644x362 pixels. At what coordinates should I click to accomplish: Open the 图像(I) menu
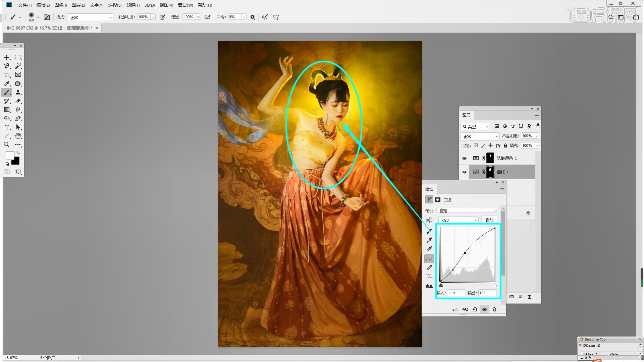(x=61, y=5)
